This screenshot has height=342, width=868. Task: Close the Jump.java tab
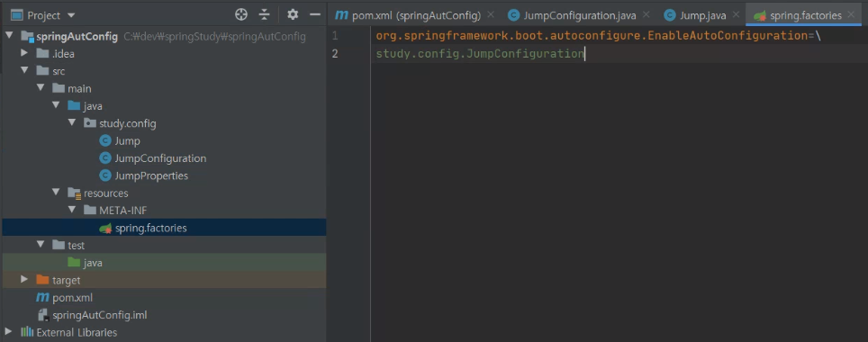click(x=736, y=15)
